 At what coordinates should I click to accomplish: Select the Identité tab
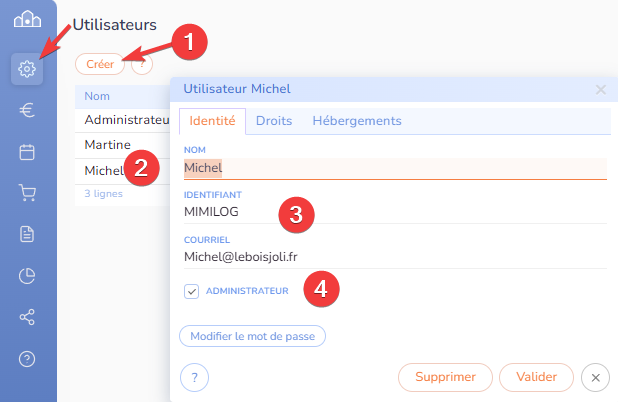(x=212, y=121)
